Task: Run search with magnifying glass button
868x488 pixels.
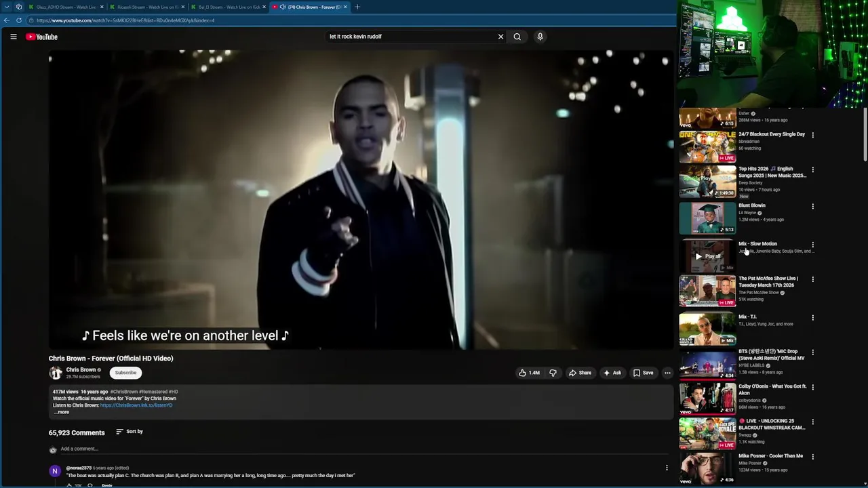Action: [x=517, y=37]
